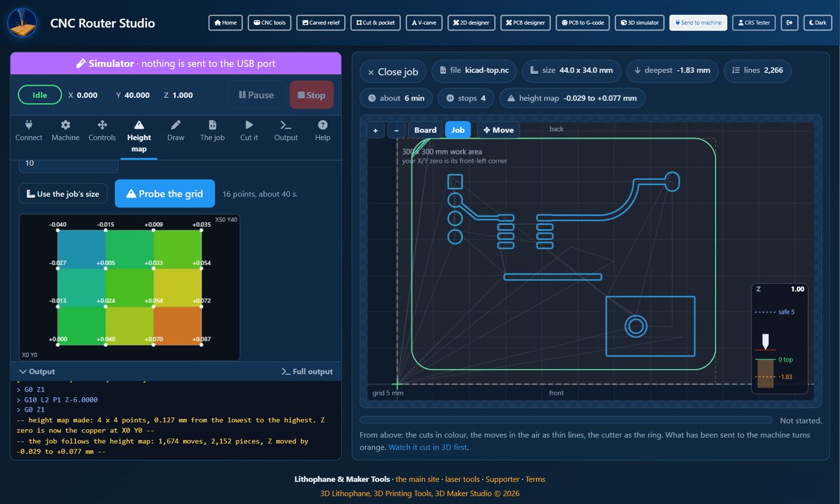Click the orange height map cell

click(178, 325)
